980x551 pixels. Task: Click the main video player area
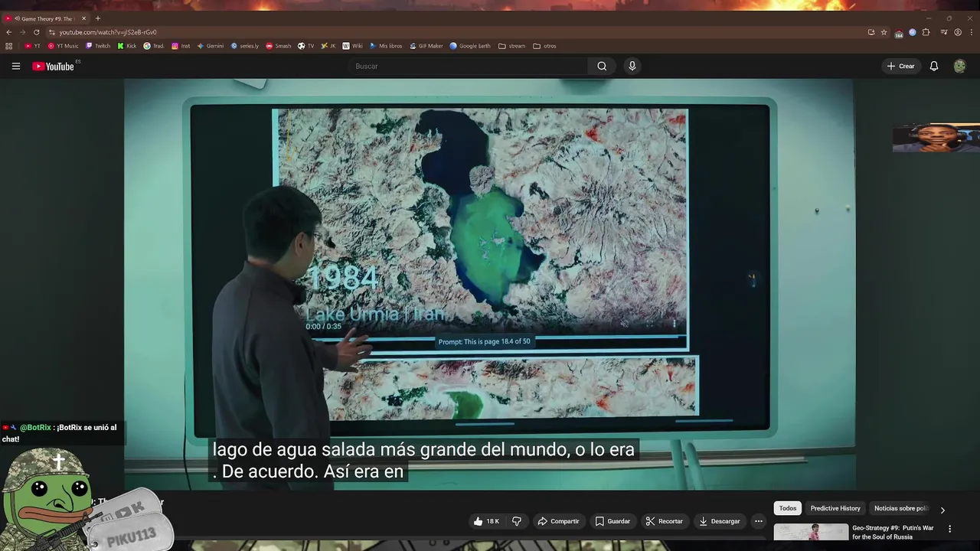[490, 283]
